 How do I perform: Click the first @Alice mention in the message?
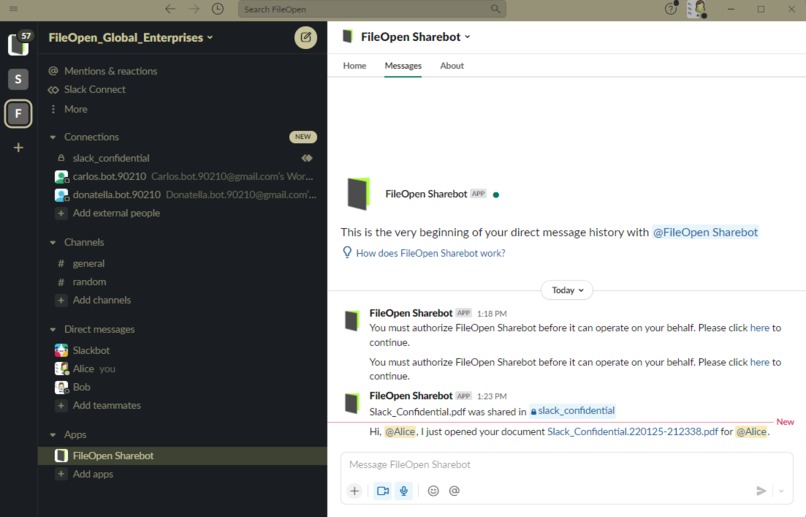(400, 432)
